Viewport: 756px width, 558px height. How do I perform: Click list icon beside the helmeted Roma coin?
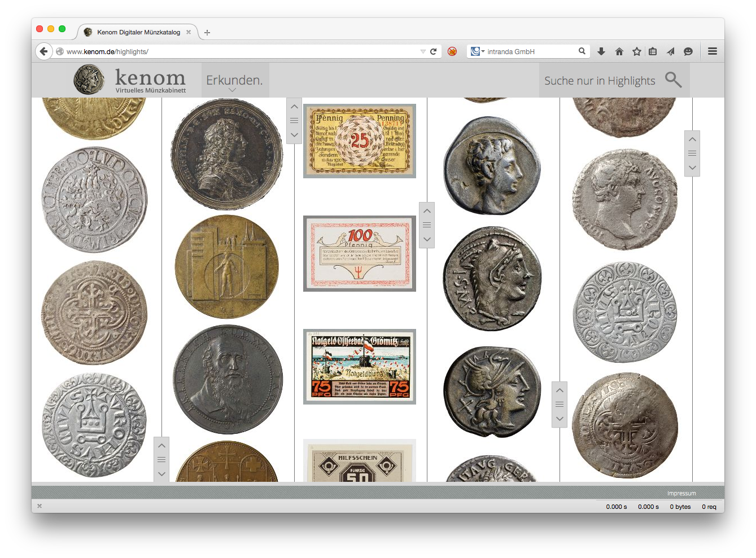[560, 405]
